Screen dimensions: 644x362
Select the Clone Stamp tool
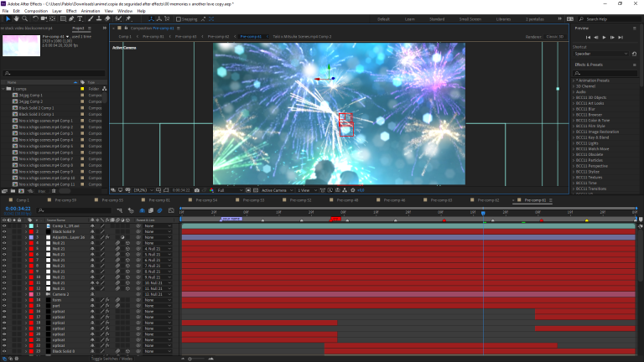(99, 19)
